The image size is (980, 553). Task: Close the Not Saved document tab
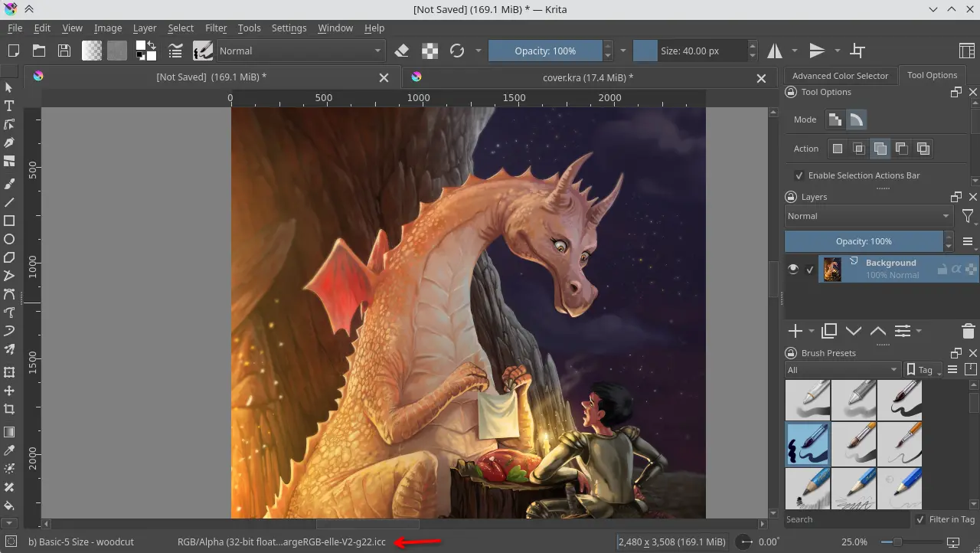[384, 78]
